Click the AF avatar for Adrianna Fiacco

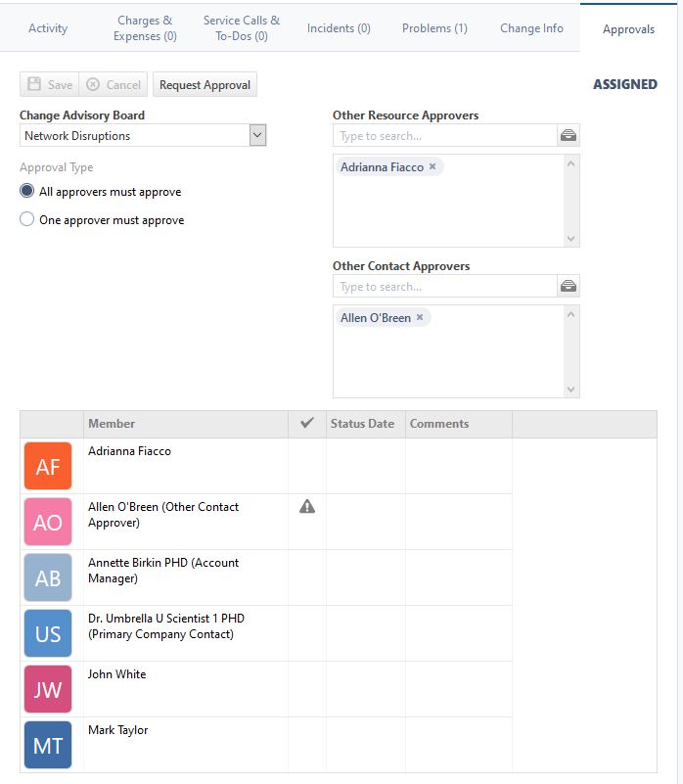pos(48,467)
